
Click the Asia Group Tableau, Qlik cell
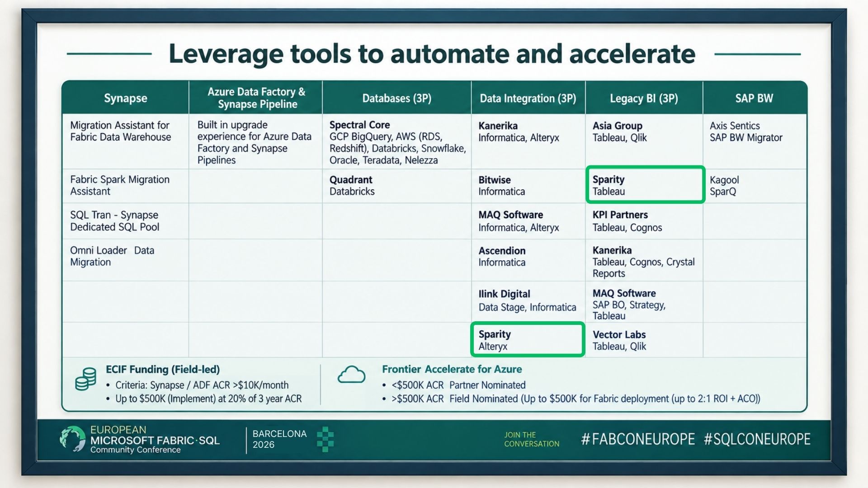(644, 141)
